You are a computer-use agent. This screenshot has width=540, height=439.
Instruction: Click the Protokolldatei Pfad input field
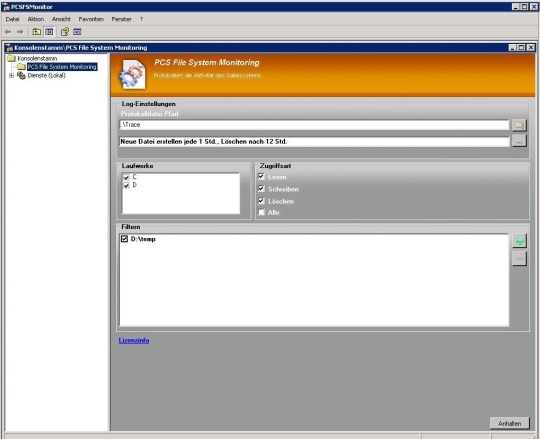[x=314, y=125]
